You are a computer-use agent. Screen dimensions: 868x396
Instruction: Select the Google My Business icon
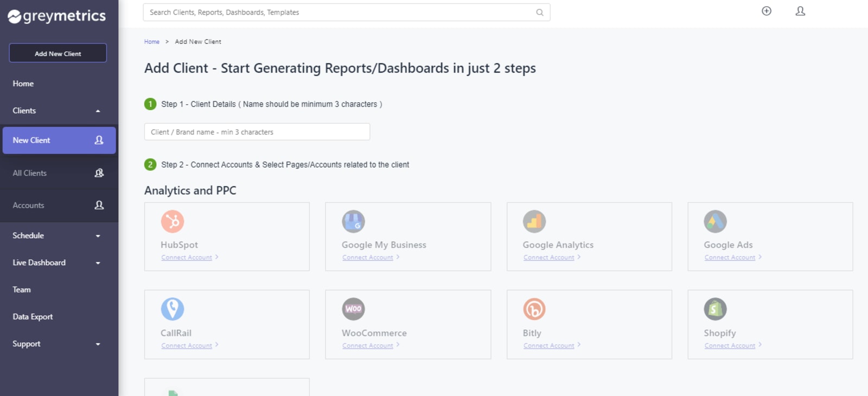coord(353,221)
